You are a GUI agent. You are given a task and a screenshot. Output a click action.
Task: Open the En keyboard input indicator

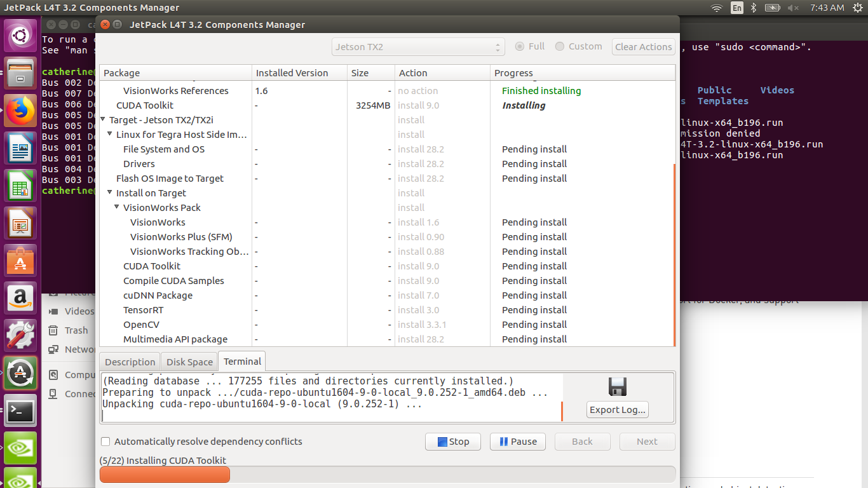pyautogui.click(x=736, y=8)
